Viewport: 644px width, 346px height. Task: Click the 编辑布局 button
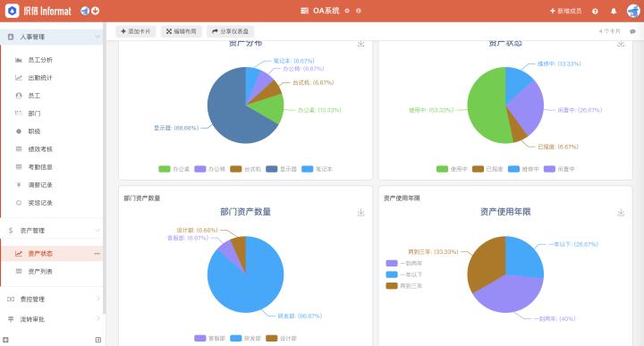pos(181,31)
